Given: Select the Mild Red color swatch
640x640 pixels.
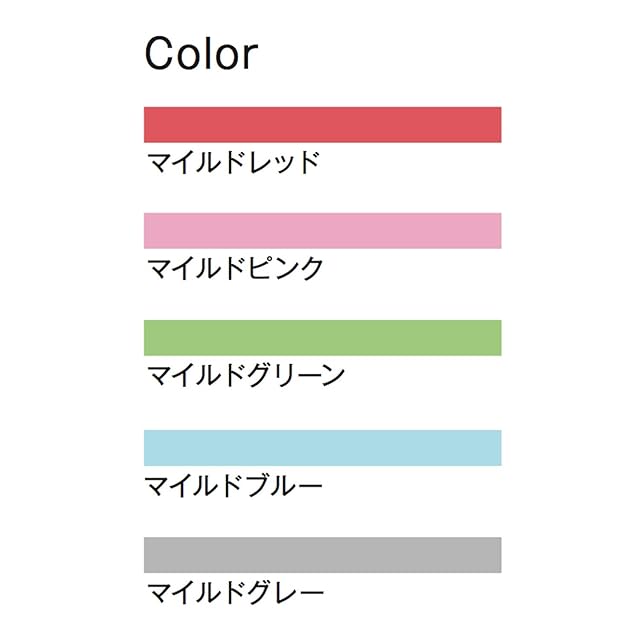Looking at the screenshot, I should 322,124.
